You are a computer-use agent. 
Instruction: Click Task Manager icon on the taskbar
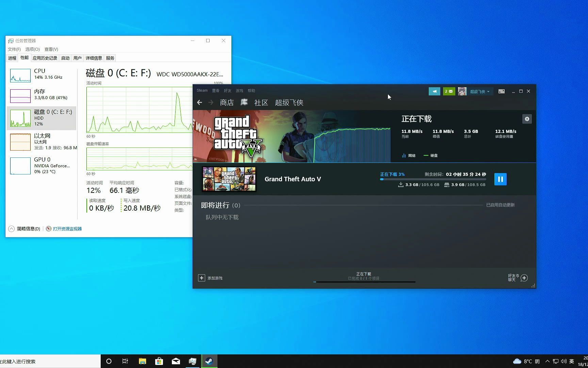coord(193,361)
